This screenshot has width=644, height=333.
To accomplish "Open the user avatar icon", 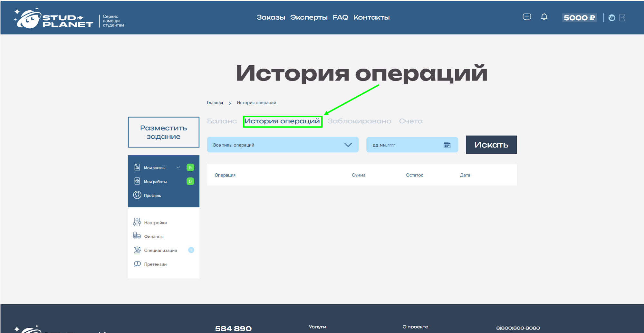I will point(612,18).
